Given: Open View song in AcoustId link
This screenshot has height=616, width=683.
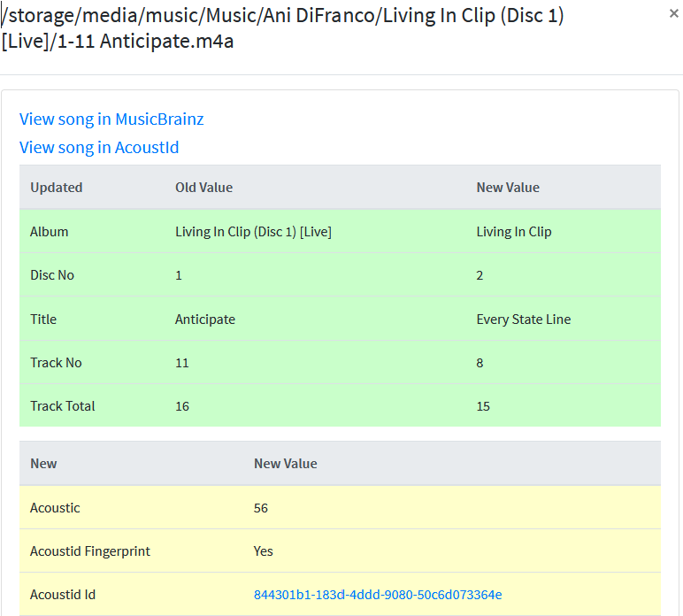Looking at the screenshot, I should [x=99, y=148].
